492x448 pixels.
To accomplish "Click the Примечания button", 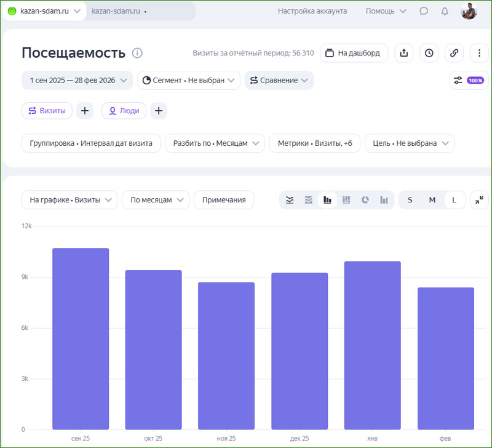I will coord(224,200).
